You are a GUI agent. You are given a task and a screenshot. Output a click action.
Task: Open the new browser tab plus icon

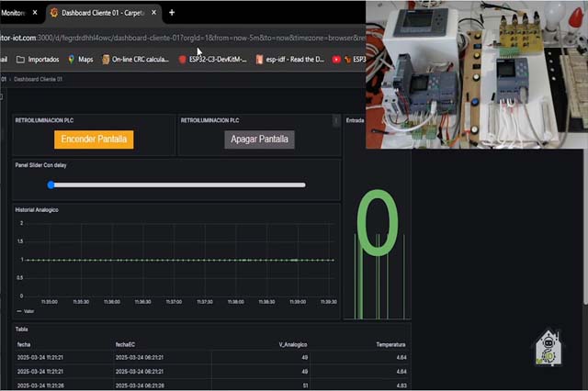(x=172, y=13)
